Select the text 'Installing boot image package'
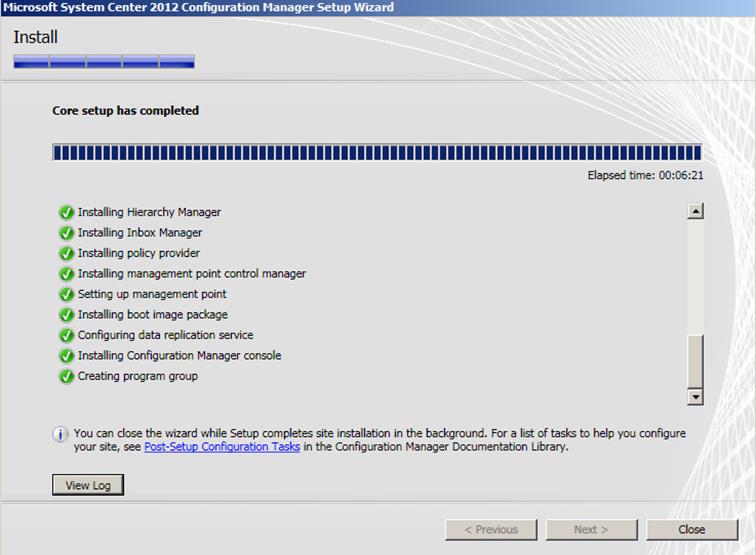Image resolution: width=756 pixels, height=555 pixels. point(153,314)
